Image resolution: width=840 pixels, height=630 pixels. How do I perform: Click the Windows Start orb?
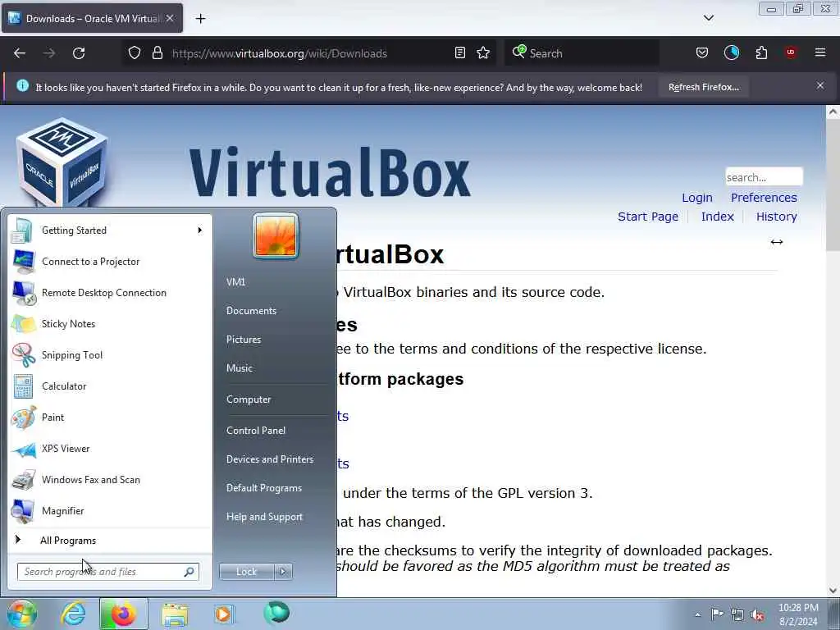coord(22,614)
